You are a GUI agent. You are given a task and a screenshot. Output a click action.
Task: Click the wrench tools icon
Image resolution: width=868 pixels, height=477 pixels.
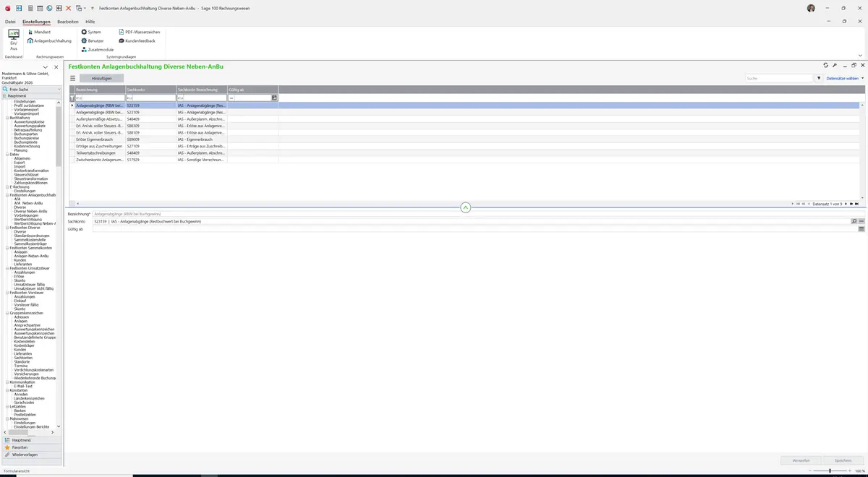coord(835,65)
